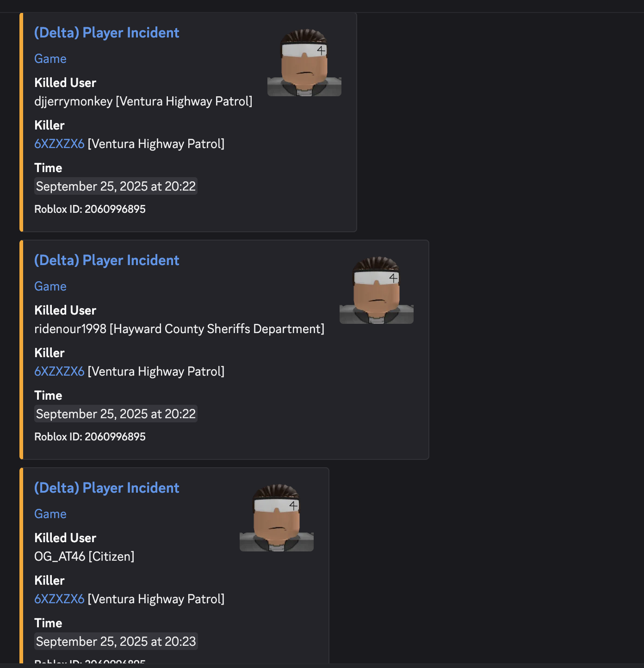Open the first (Delta) Player Incident title link

(106, 33)
